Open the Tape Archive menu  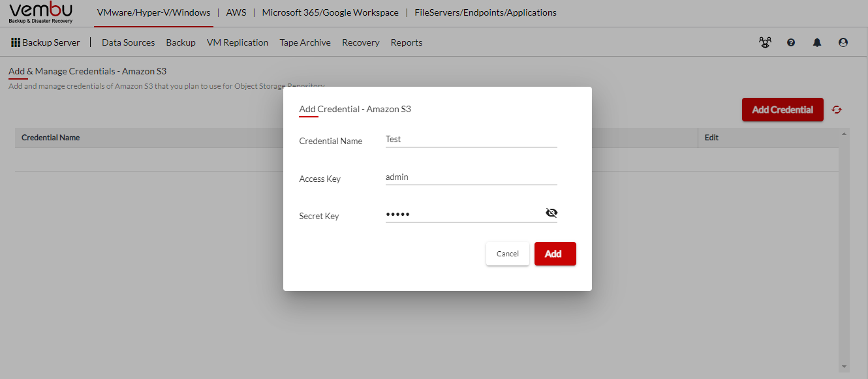tap(305, 42)
